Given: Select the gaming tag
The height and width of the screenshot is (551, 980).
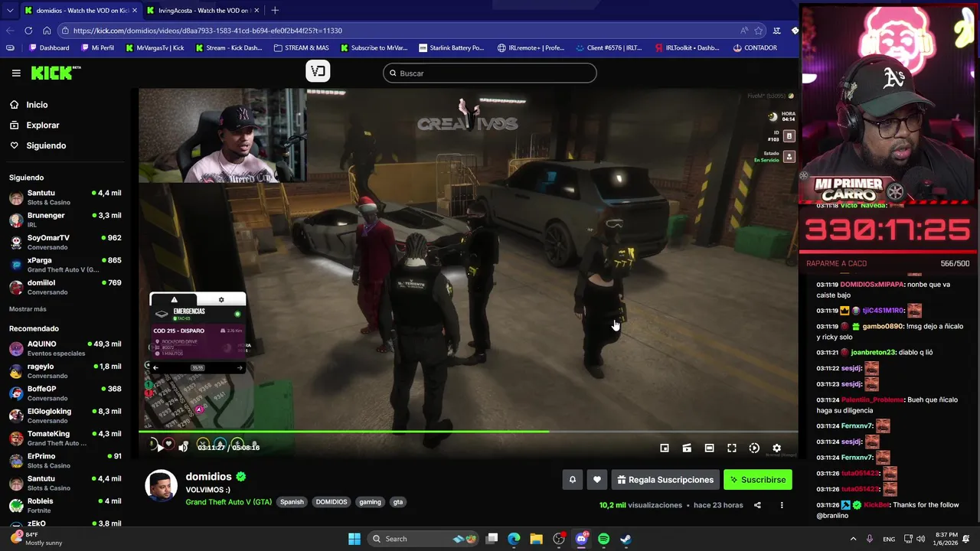Looking at the screenshot, I should 370,502.
